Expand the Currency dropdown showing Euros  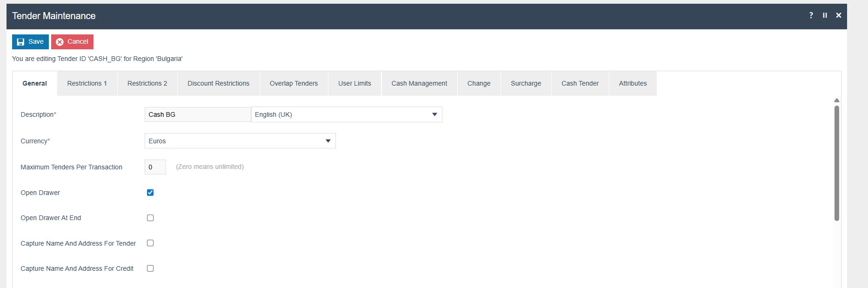coord(240,141)
